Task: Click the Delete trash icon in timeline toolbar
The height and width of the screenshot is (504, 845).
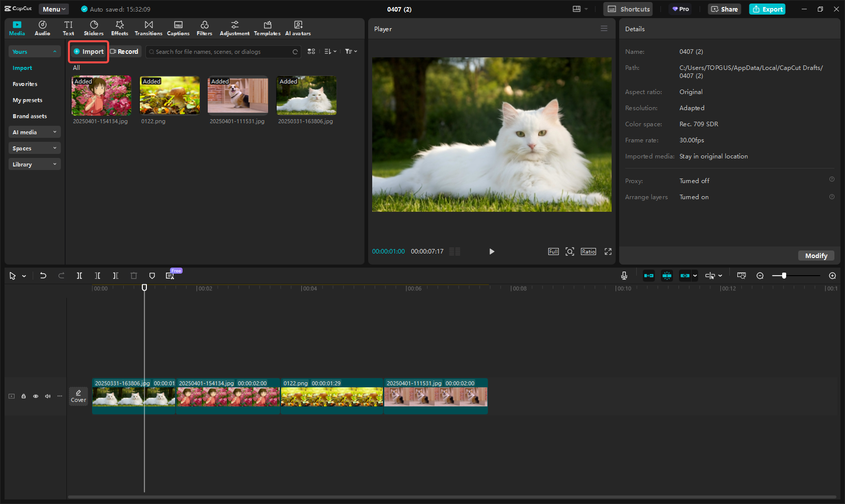Action: pyautogui.click(x=134, y=276)
